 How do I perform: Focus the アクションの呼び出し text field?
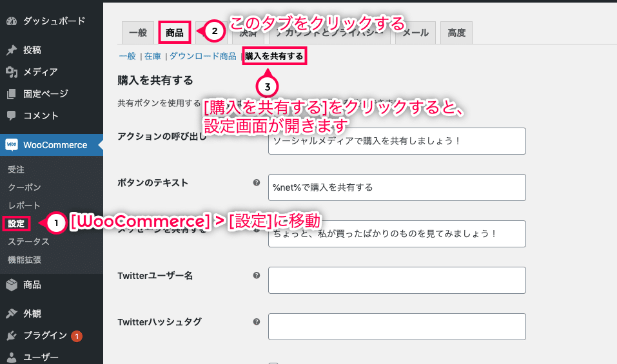(397, 141)
